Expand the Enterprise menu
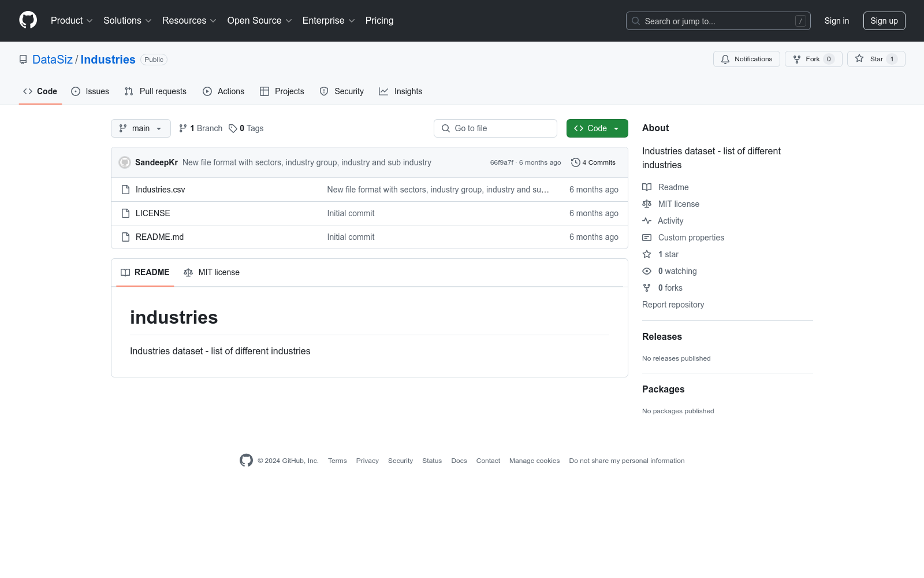 329,21
